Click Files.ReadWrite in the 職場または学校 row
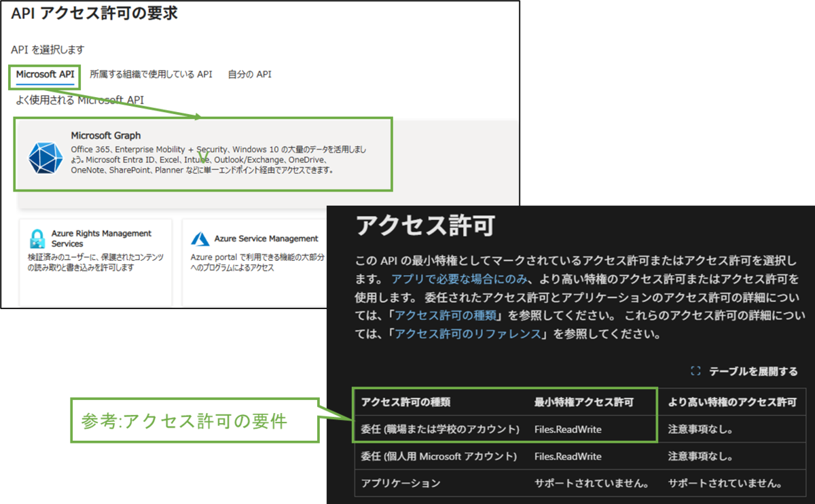 pos(568,429)
